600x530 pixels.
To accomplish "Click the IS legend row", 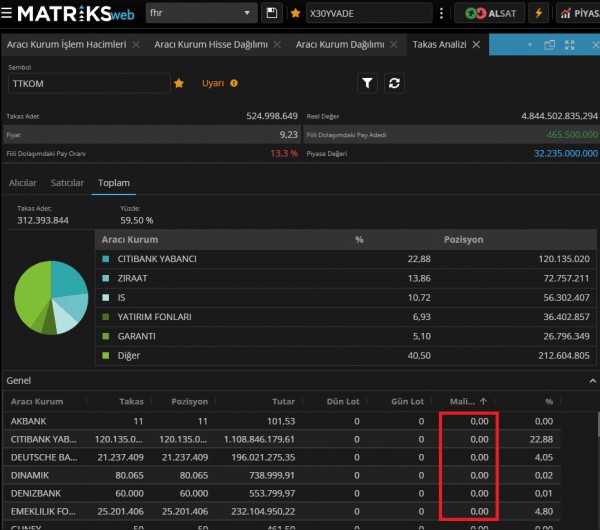I will (x=346, y=298).
